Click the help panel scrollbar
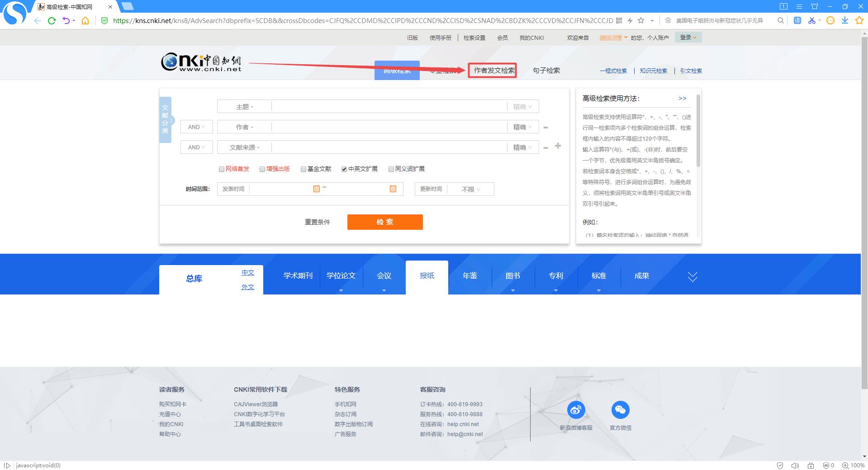The image size is (868, 470). pos(698,131)
